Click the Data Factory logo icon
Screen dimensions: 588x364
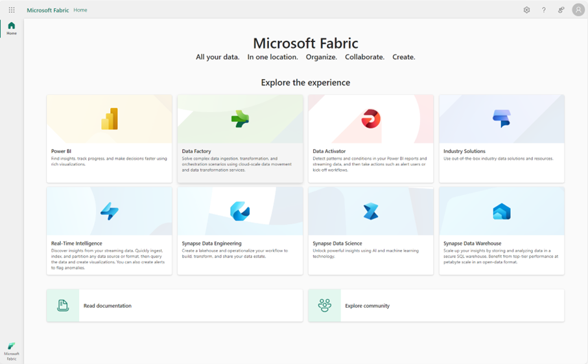pos(240,119)
